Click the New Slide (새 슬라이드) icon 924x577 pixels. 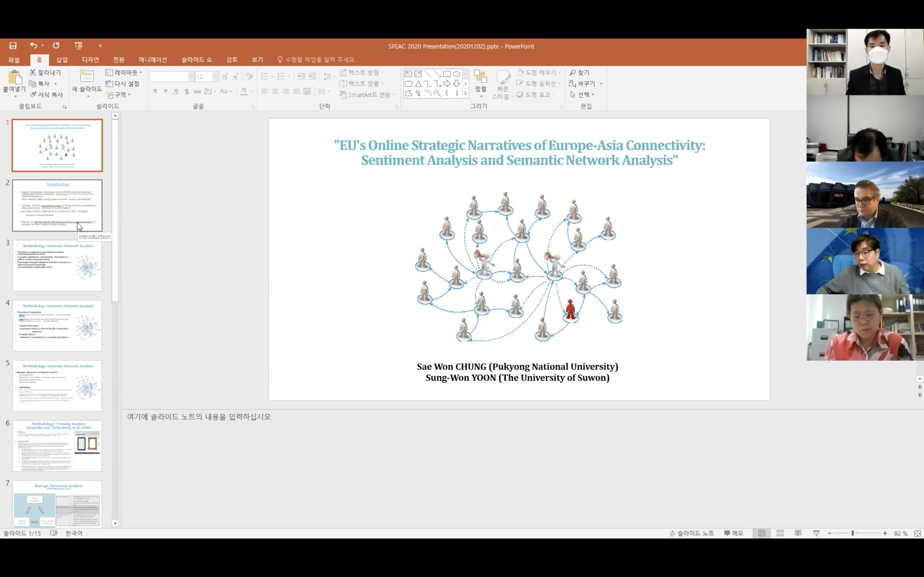87,76
